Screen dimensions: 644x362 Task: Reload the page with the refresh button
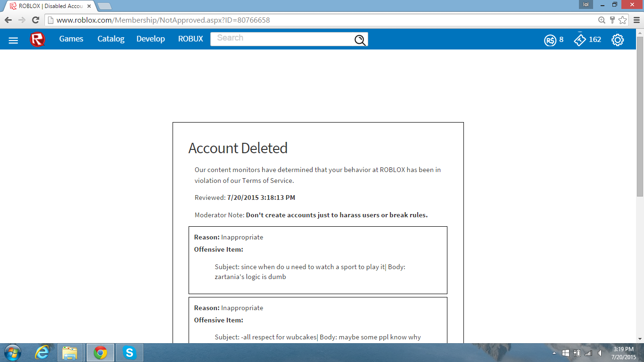35,20
